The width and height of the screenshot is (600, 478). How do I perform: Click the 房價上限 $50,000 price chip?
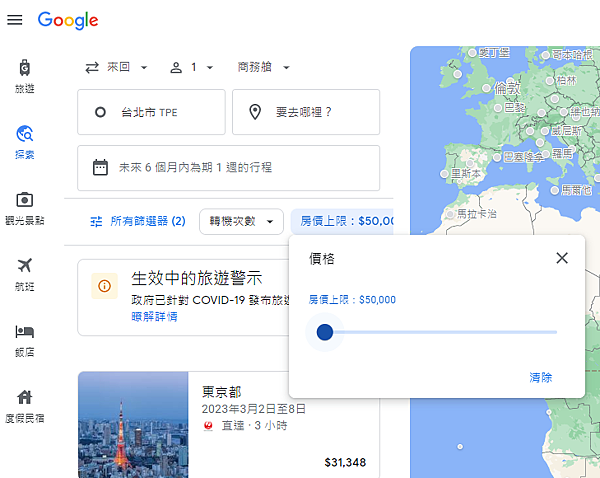(342, 221)
